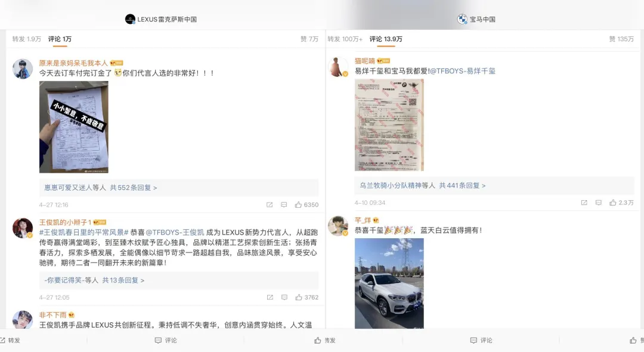Viewport: 644px width, 352px height.
Task: Open 宝马中国 account name
Action: [x=482, y=19]
